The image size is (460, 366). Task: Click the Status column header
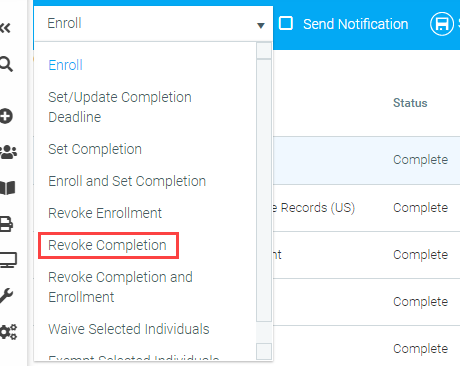(410, 103)
